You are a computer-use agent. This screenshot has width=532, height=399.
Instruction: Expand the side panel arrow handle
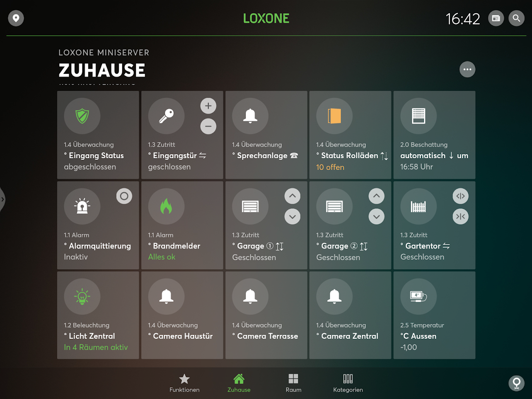(2, 199)
